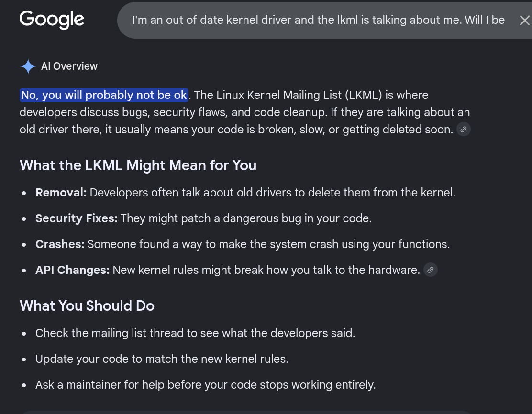Click the bold 'Crashes:' bullet label
Image resolution: width=532 pixels, height=414 pixels.
tap(60, 244)
